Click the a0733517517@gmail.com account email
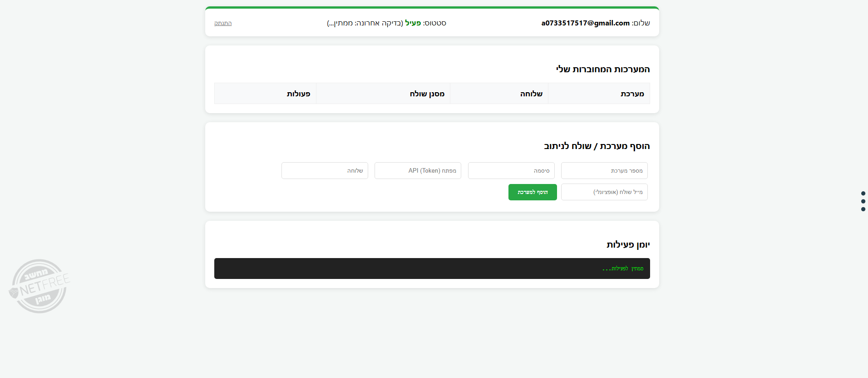This screenshot has height=378, width=868. [585, 23]
